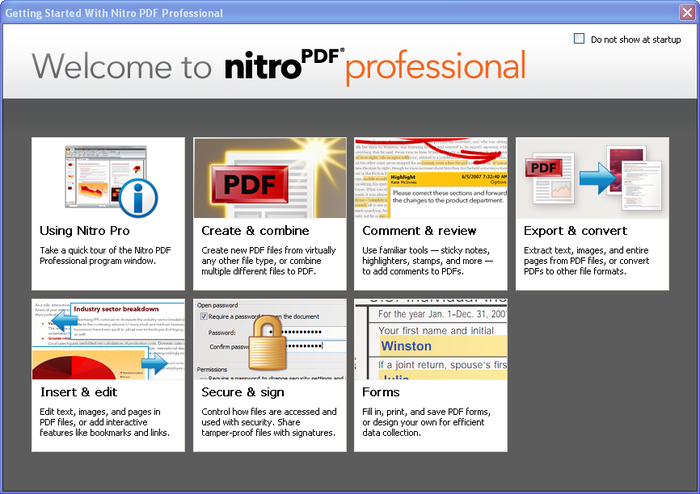The height and width of the screenshot is (494, 700).
Task: Select the Winston form field in Forms thumbnail
Action: click(x=406, y=346)
